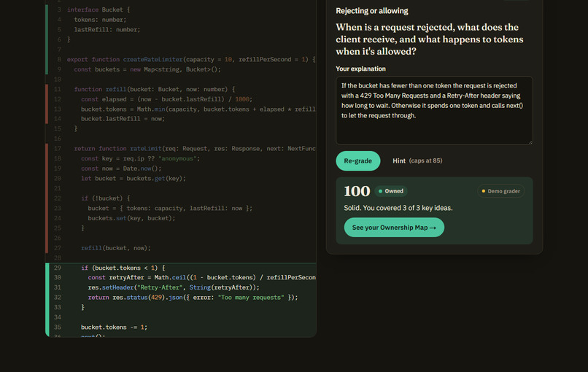Image resolution: width=588 pixels, height=372 pixels.
Task: Click 'const key = req.ip' code line
Action: pyautogui.click(x=141, y=158)
